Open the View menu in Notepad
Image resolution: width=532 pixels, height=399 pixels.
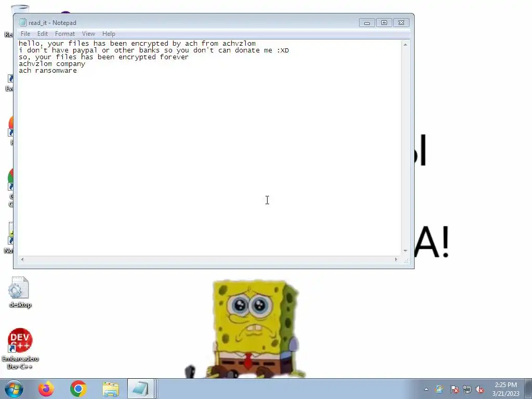(x=88, y=34)
